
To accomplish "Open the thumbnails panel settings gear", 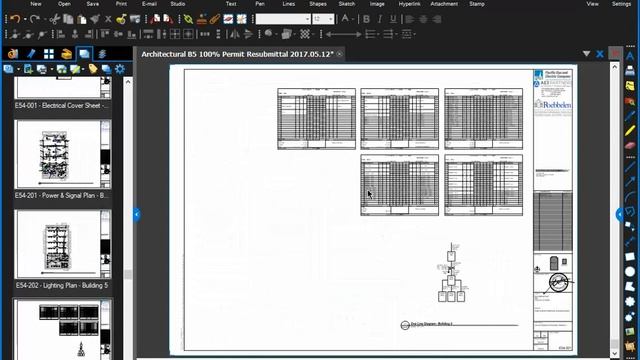I will (120, 69).
